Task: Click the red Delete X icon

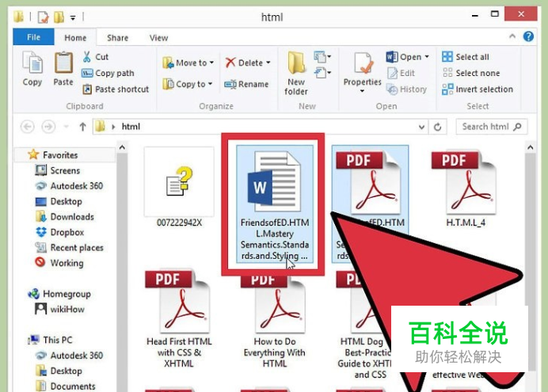Action: click(x=230, y=63)
